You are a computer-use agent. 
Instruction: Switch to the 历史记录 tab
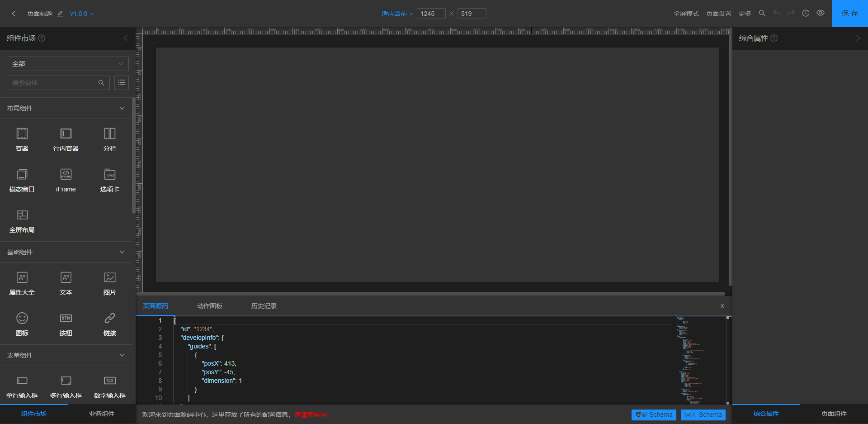(x=264, y=306)
